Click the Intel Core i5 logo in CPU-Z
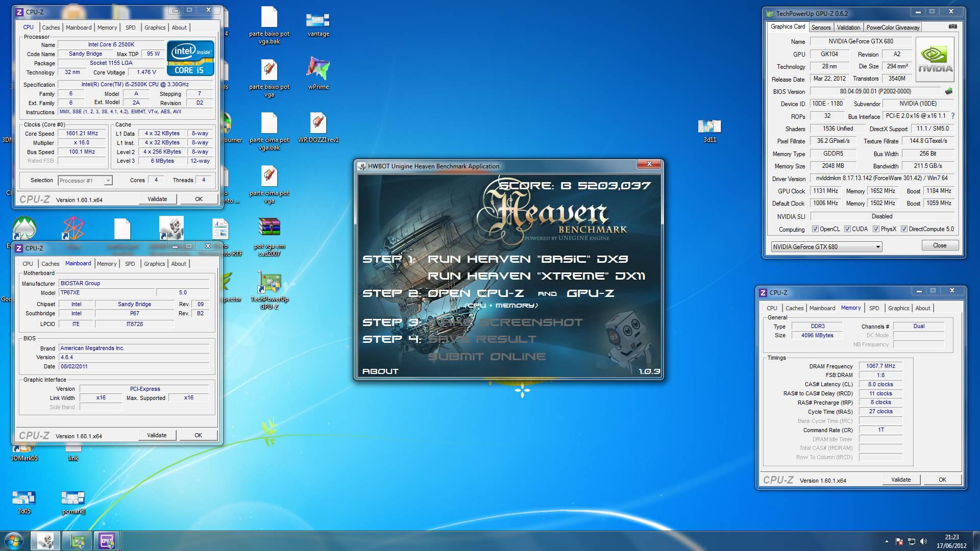 coord(190,58)
